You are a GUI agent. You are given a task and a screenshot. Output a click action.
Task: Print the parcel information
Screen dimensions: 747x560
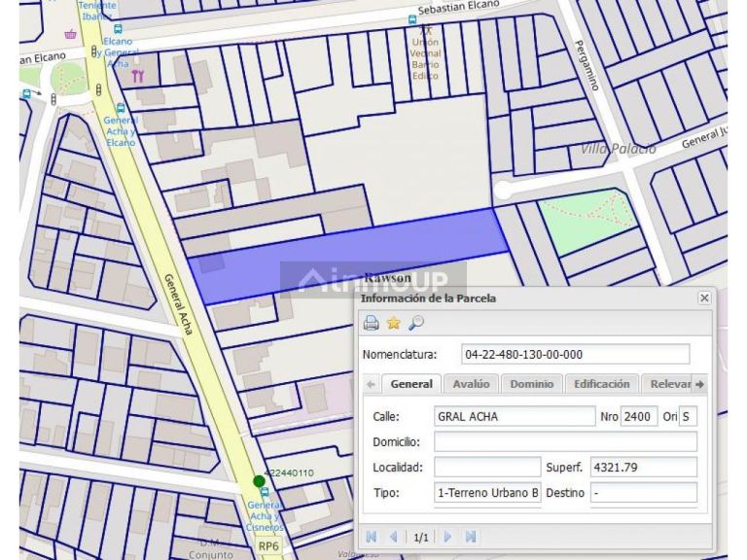(x=372, y=323)
